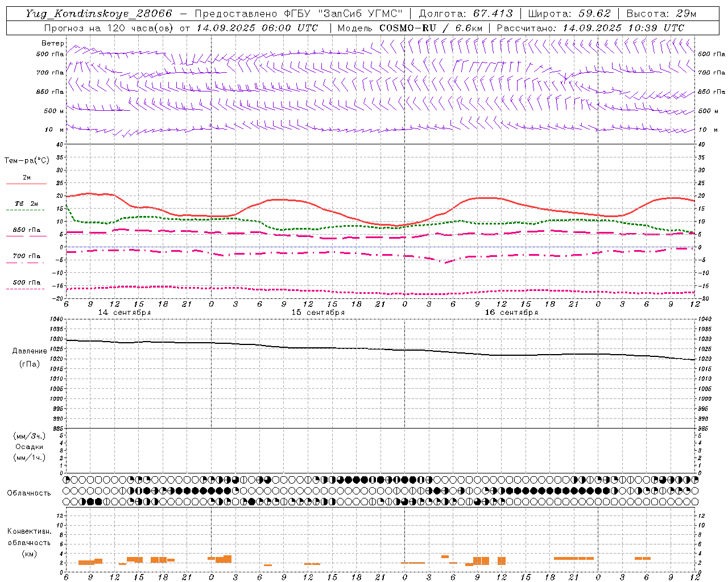Click the (мм/1ч.) precipitation unit label
The width and height of the screenshot is (728, 582).
tap(30, 458)
